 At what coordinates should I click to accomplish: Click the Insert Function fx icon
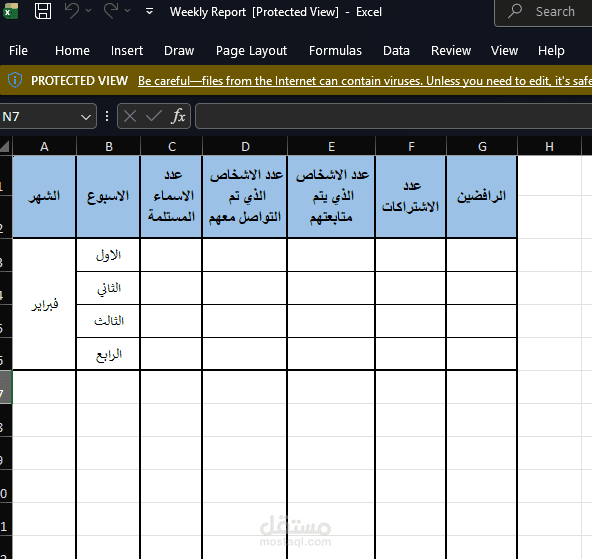click(x=178, y=116)
